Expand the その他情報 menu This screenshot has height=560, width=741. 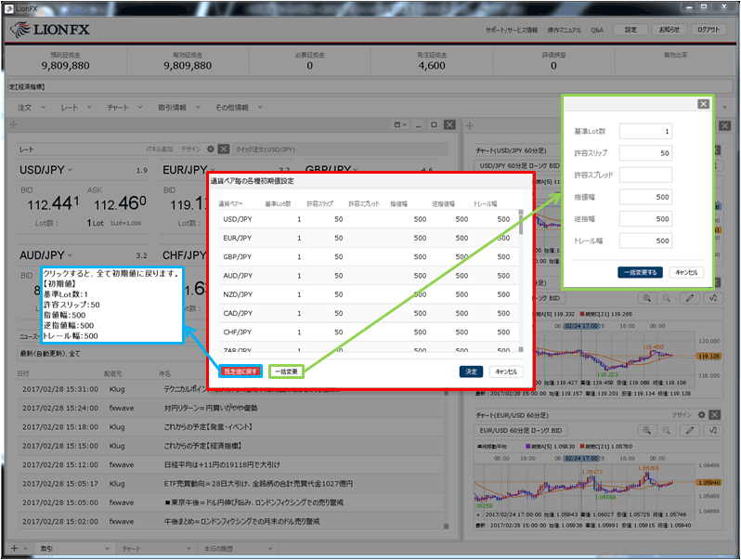click(239, 108)
